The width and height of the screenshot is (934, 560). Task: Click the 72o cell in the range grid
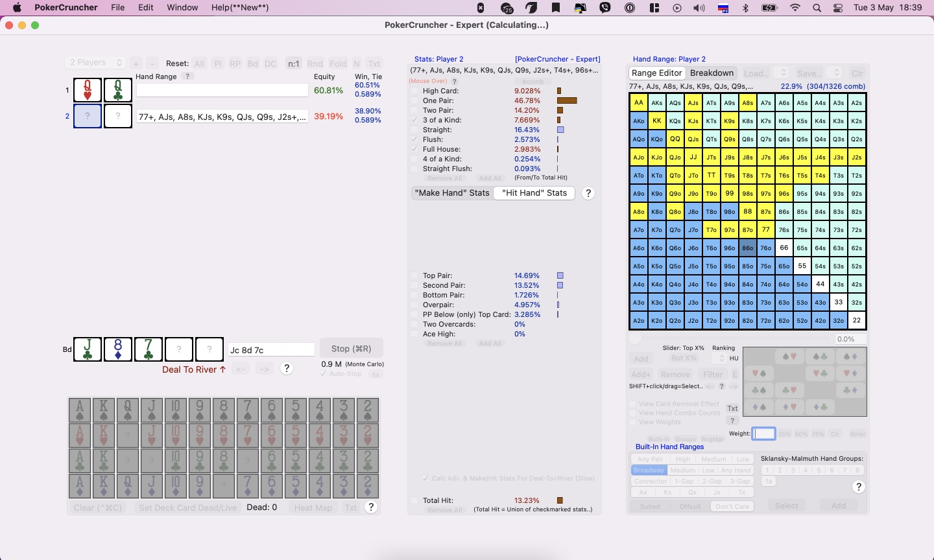766,321
